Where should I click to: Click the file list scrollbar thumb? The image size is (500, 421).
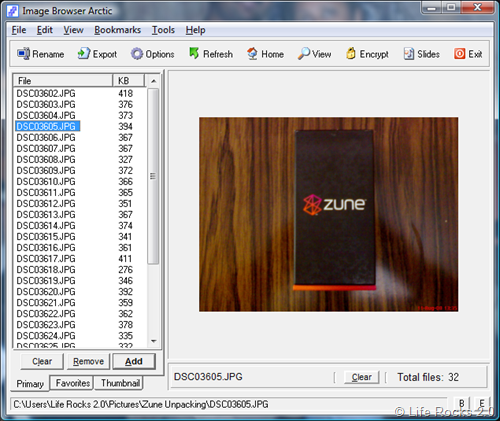(153, 176)
